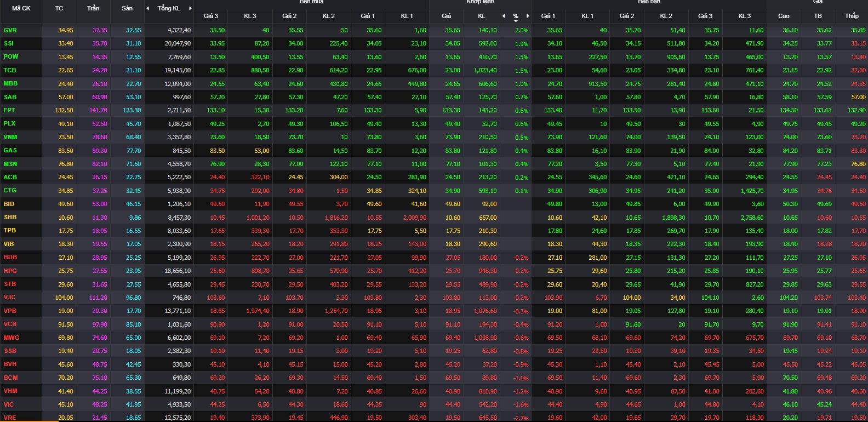Open the VIB stock symbol

[9, 244]
